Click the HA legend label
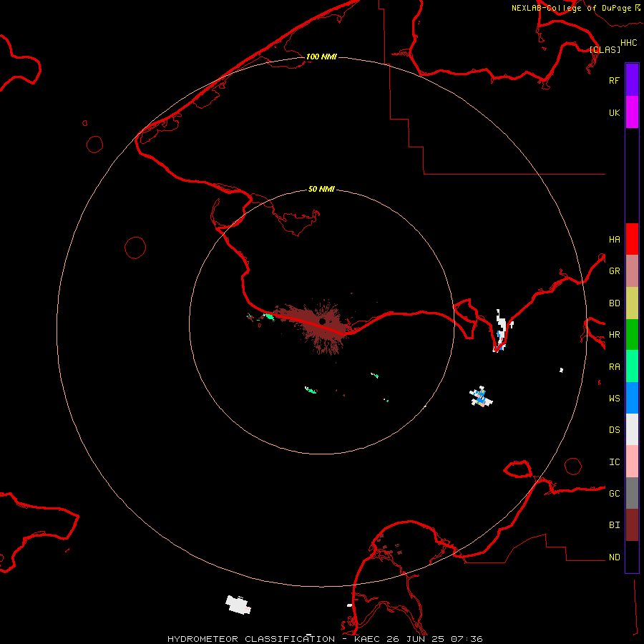 point(614,240)
